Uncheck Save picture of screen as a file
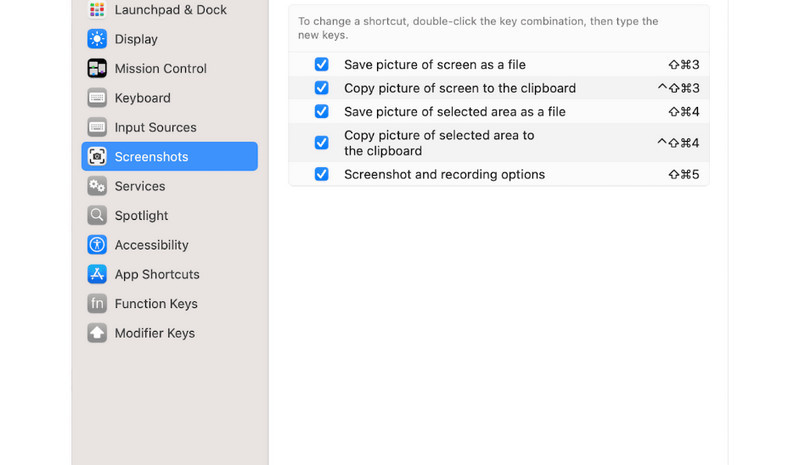Screen dimensions: 800x465 pos(321,64)
